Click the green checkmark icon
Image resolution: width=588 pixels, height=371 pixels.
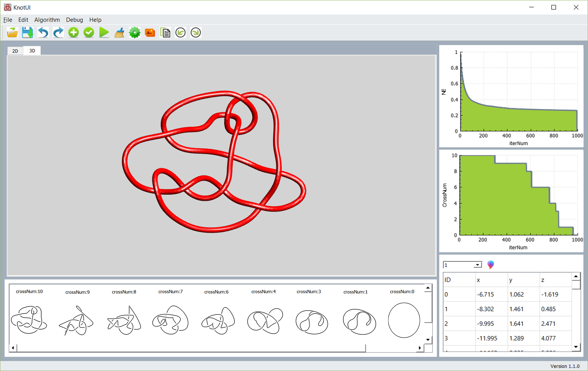click(x=89, y=32)
